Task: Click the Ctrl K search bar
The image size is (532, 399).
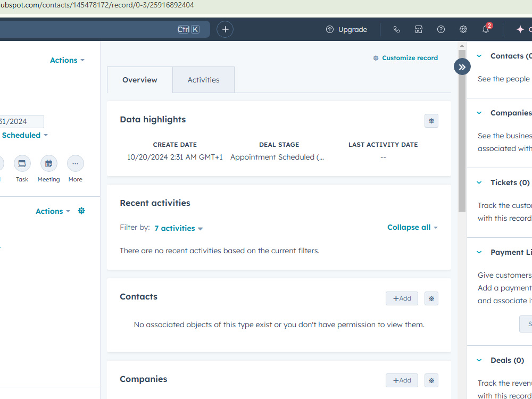Action: click(105, 29)
